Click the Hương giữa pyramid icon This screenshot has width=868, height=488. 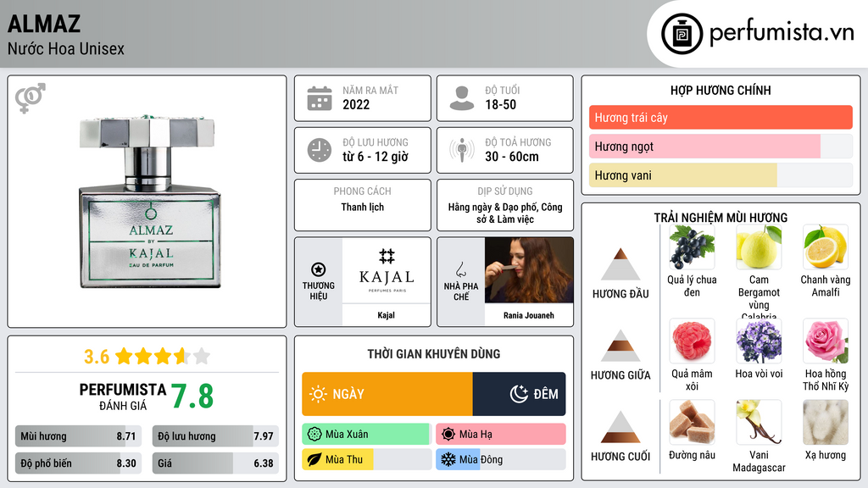tap(620, 346)
